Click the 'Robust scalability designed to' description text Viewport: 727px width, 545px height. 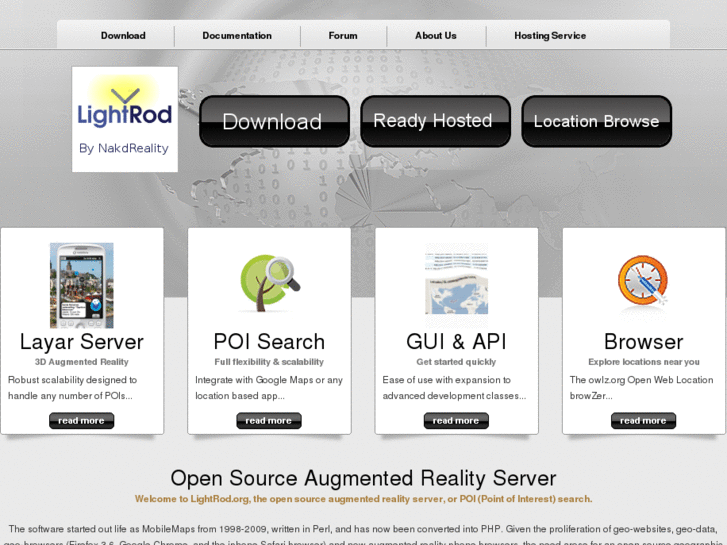click(x=72, y=388)
